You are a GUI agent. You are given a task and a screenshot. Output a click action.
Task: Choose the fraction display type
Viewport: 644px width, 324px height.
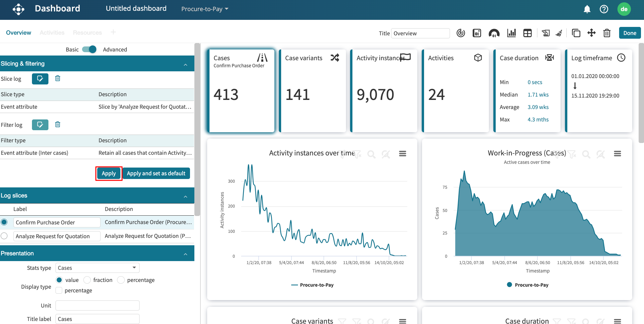87,280
